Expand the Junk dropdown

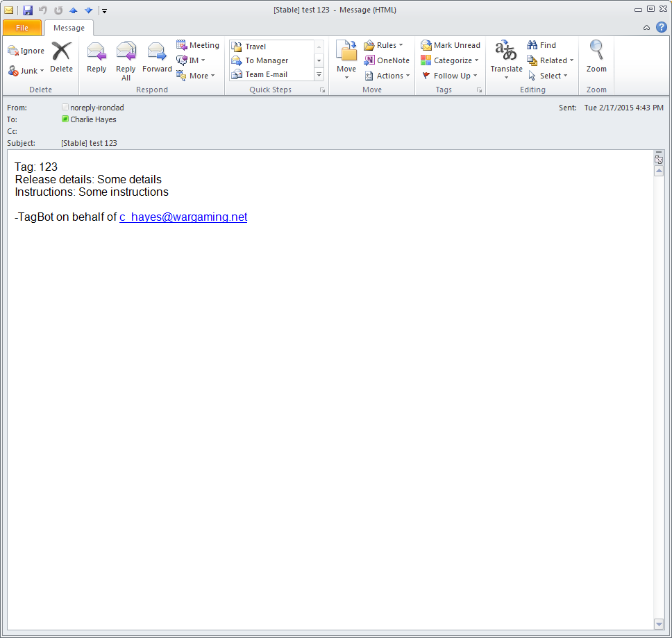click(x=42, y=71)
